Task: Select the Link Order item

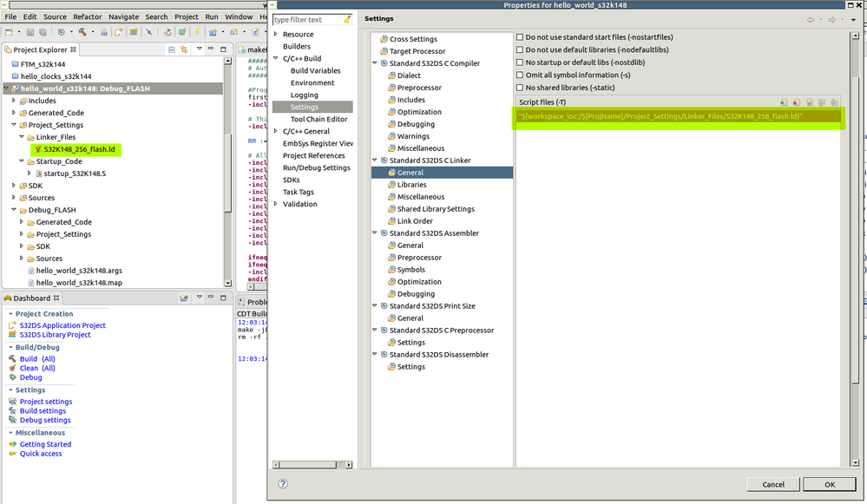Action: pos(415,221)
